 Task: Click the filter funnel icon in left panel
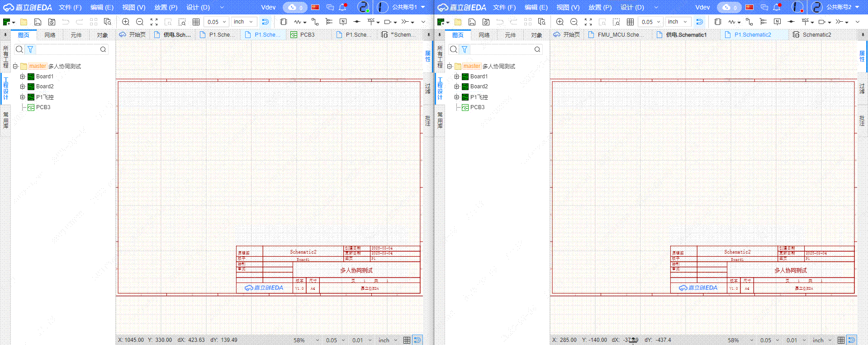click(30, 49)
